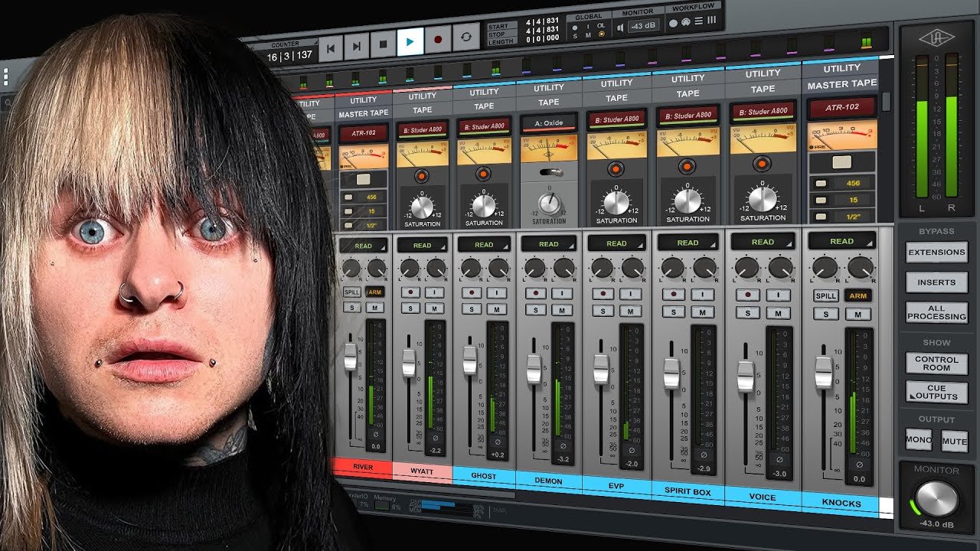Image resolution: width=980 pixels, height=551 pixels.
Task: Mute the SPIRIT BOX channel
Action: coord(702,312)
